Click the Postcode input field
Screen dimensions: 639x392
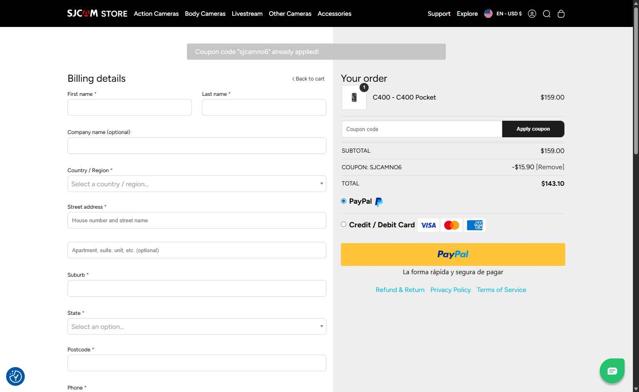coord(197,363)
